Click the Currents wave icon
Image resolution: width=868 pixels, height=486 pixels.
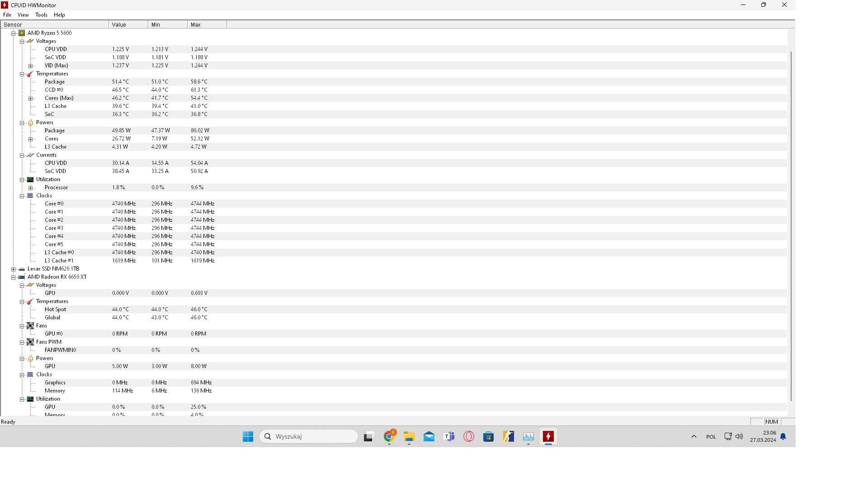[x=30, y=155]
